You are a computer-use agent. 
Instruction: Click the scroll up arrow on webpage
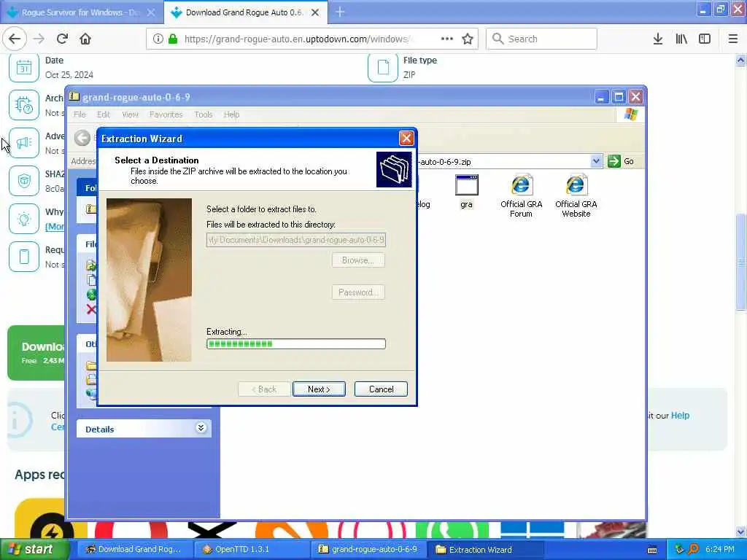pos(741,60)
